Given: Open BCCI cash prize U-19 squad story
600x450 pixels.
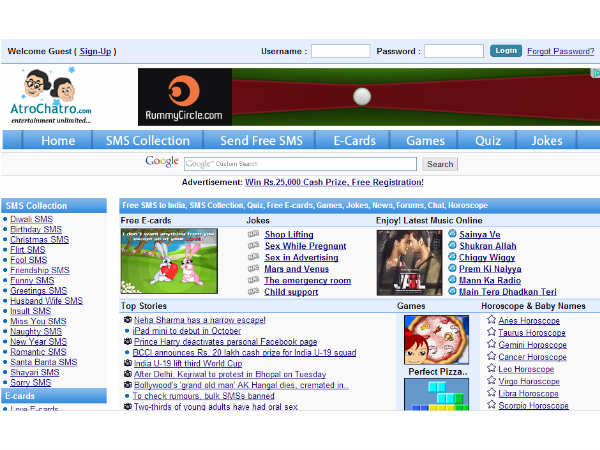Looking at the screenshot, I should click(x=244, y=352).
